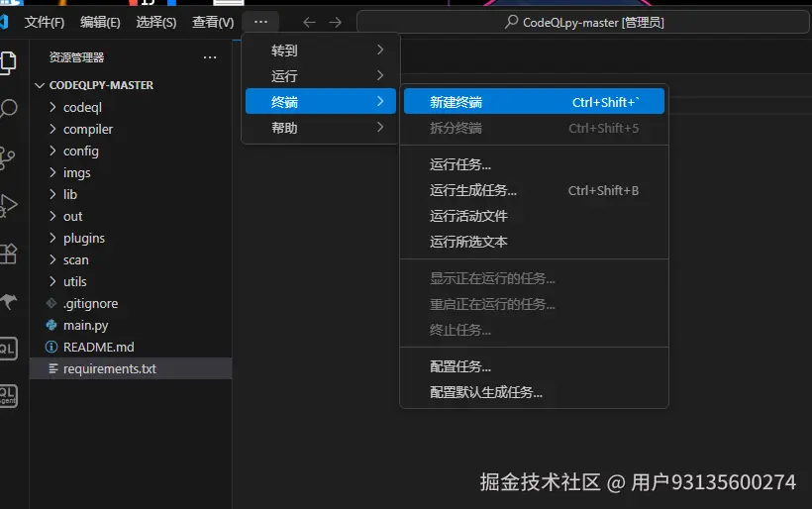Viewport: 812px width, 509px height.
Task: Open the Explorer panel more actions ellipsis
Action: [x=210, y=57]
